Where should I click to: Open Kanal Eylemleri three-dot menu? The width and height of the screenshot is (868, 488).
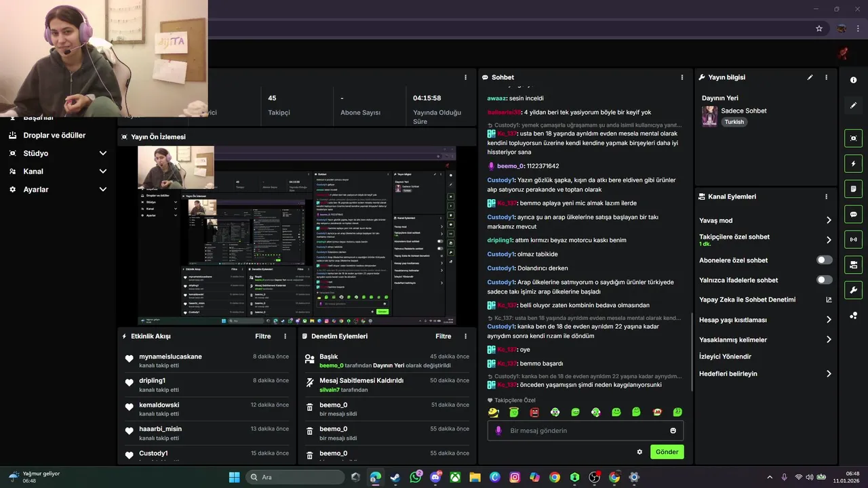click(826, 197)
